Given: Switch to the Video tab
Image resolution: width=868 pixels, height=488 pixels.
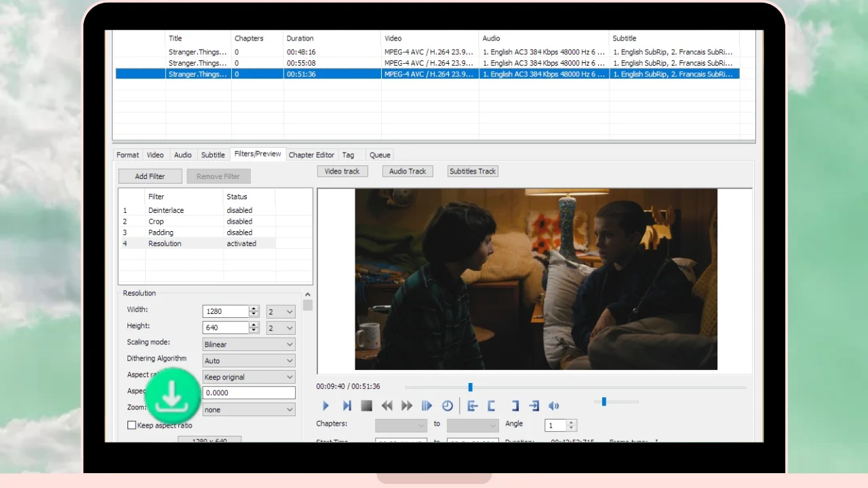Looking at the screenshot, I should click(155, 155).
